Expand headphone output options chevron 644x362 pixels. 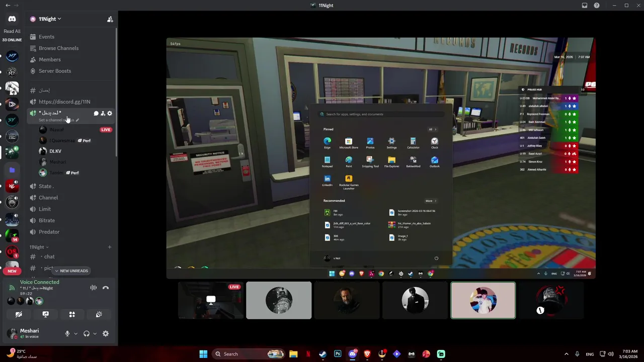pos(95,333)
